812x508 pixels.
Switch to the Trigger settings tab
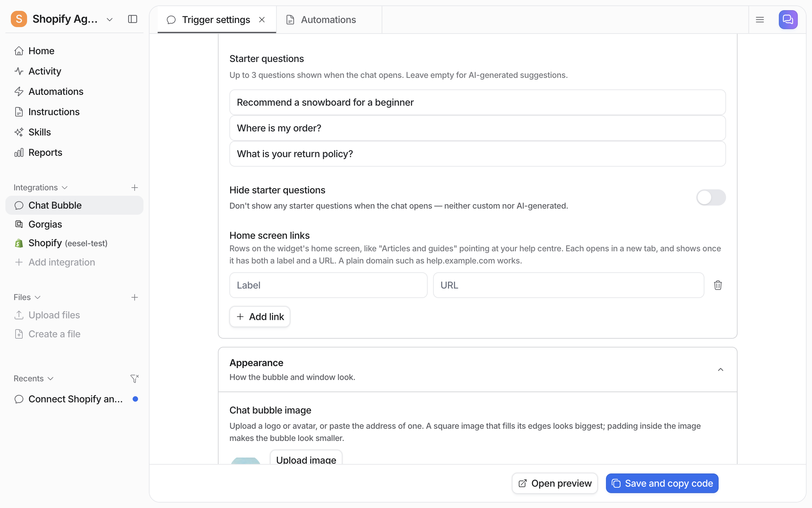pyautogui.click(x=217, y=20)
